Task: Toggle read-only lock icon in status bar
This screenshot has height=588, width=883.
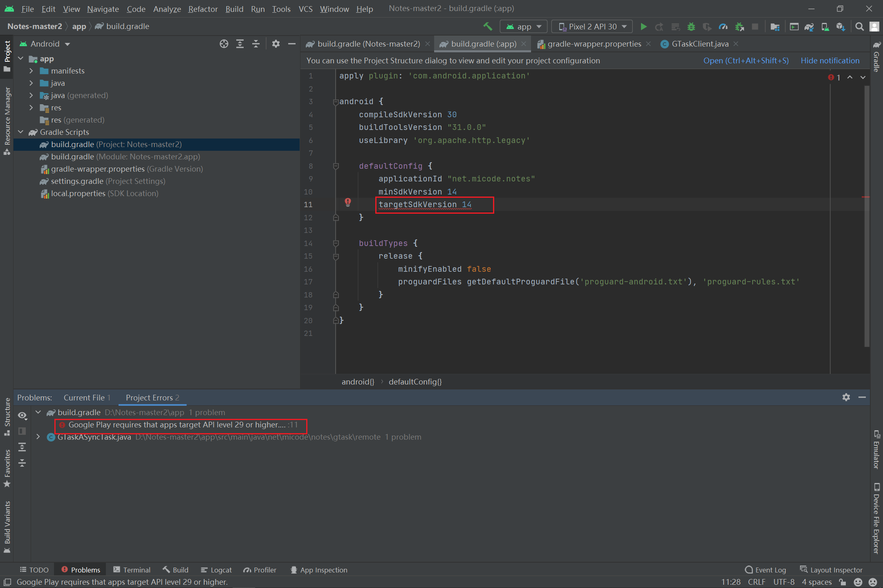Action: [x=843, y=582]
